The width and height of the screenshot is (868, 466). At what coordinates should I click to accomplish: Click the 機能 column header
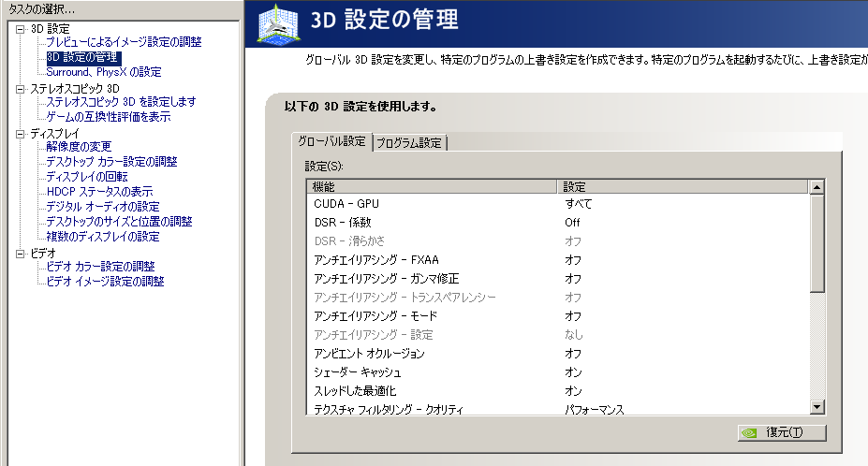tap(432, 187)
